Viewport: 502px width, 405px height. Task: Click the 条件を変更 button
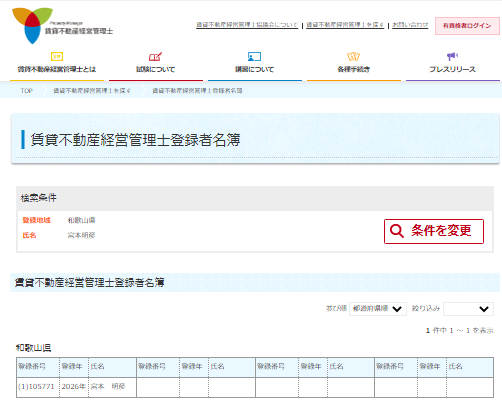pos(434,231)
